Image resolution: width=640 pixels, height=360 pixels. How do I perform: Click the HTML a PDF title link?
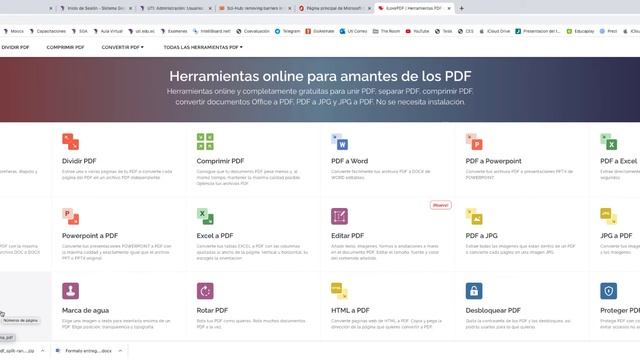(x=350, y=311)
